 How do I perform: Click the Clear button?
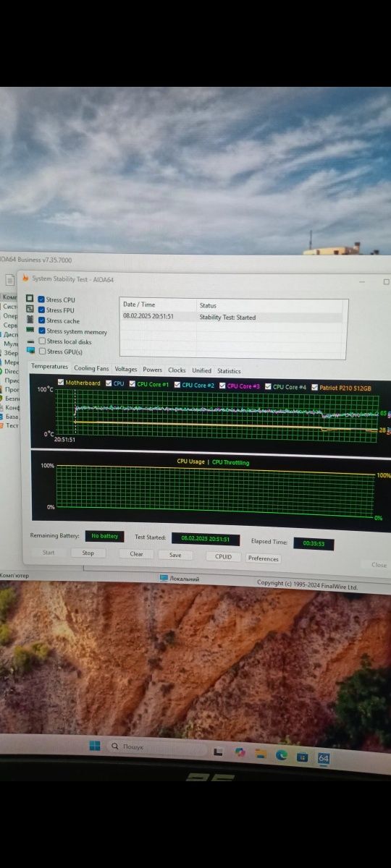pos(136,554)
